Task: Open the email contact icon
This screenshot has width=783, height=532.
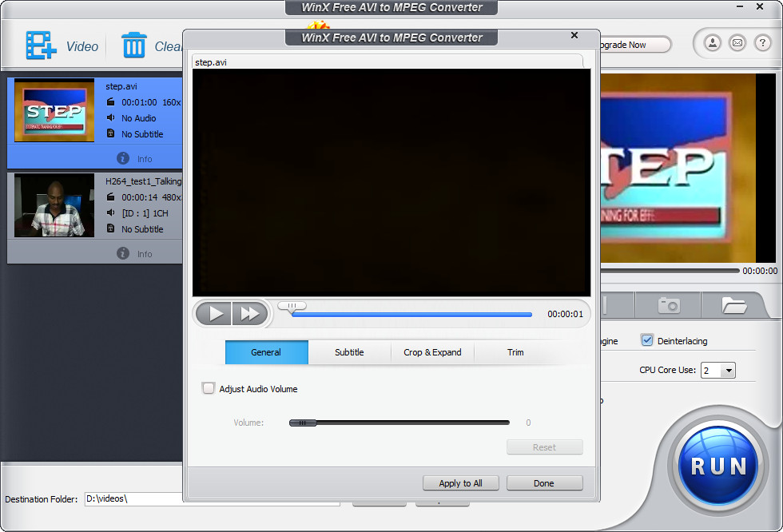Action: click(737, 43)
